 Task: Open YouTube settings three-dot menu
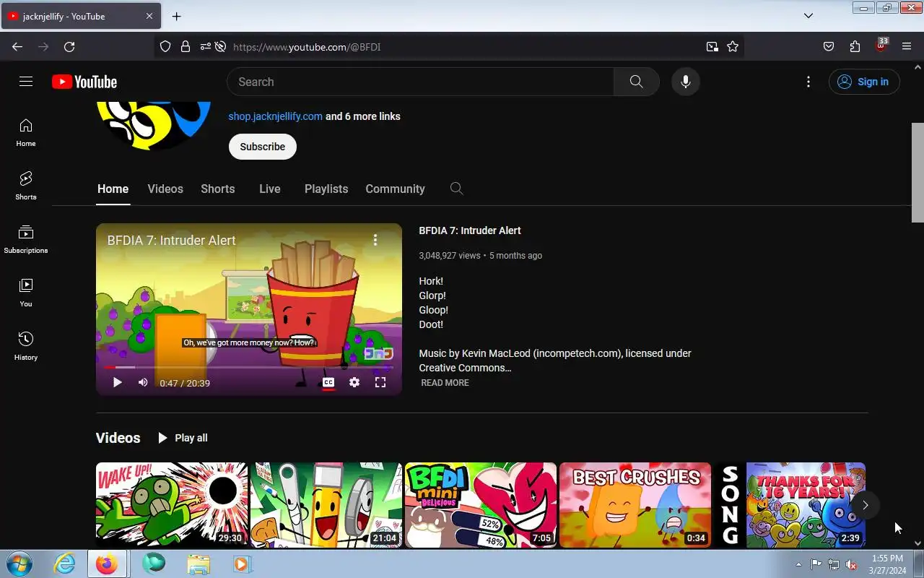(x=808, y=82)
